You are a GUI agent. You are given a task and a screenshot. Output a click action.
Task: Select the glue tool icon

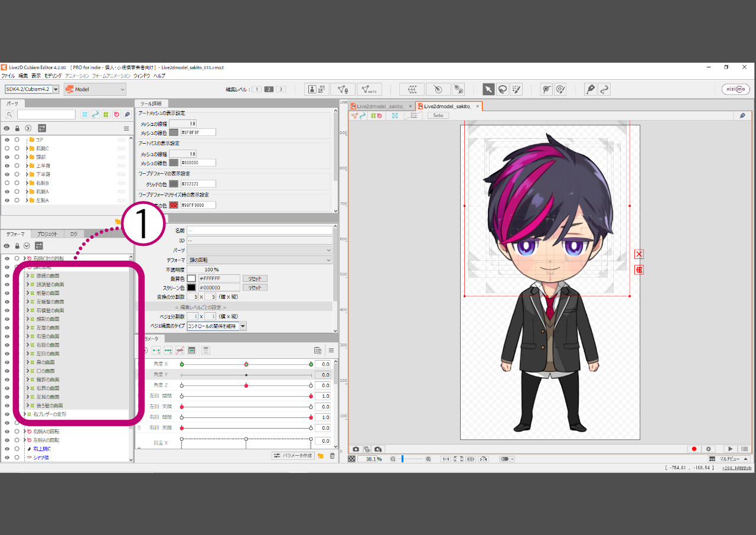(546, 89)
